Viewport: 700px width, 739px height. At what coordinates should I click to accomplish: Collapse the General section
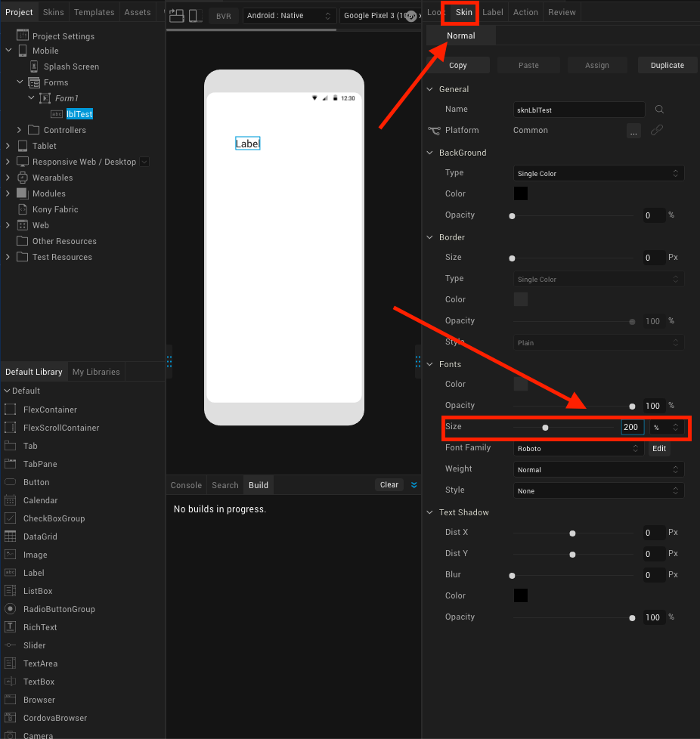(x=430, y=89)
